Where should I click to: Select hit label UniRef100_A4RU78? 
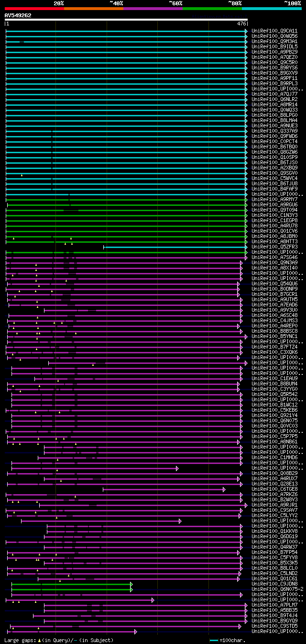274,226
